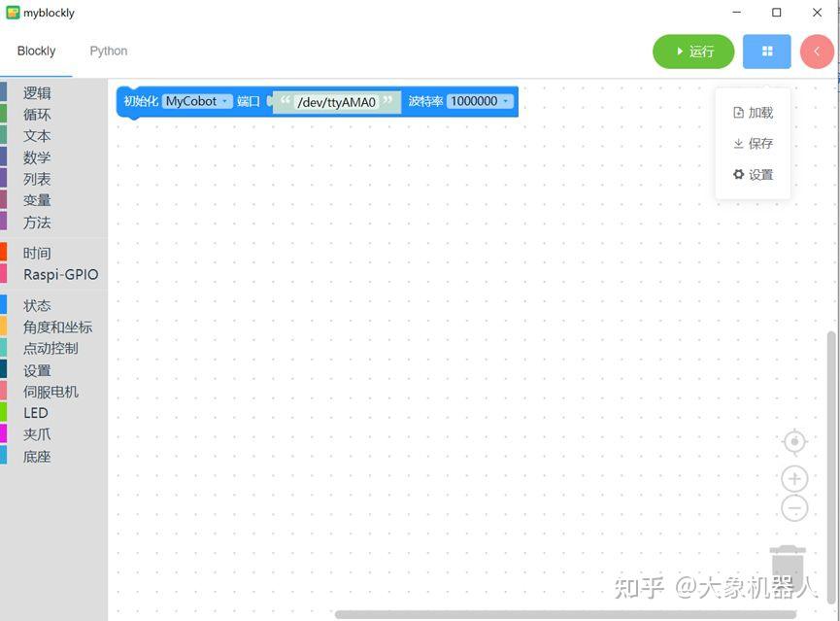The height and width of the screenshot is (621, 840).
Task: Click the crosshair icon to center the workspace
Action: pyautogui.click(x=793, y=441)
